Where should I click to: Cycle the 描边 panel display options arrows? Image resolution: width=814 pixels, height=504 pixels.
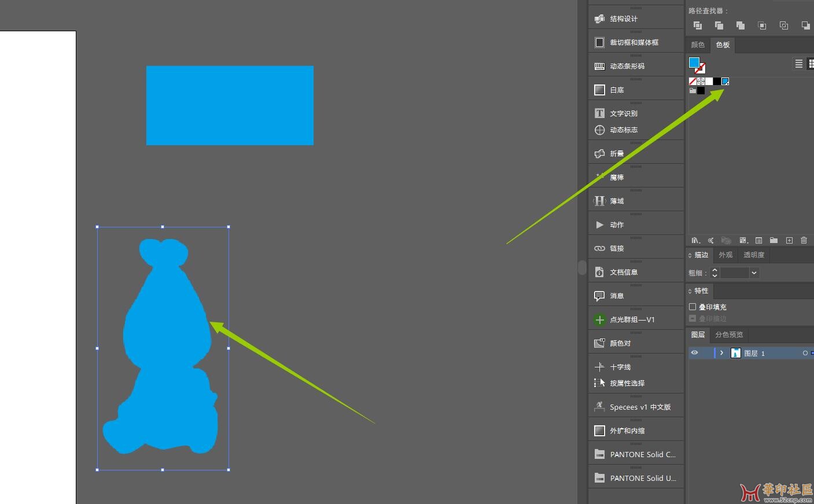[690, 255]
